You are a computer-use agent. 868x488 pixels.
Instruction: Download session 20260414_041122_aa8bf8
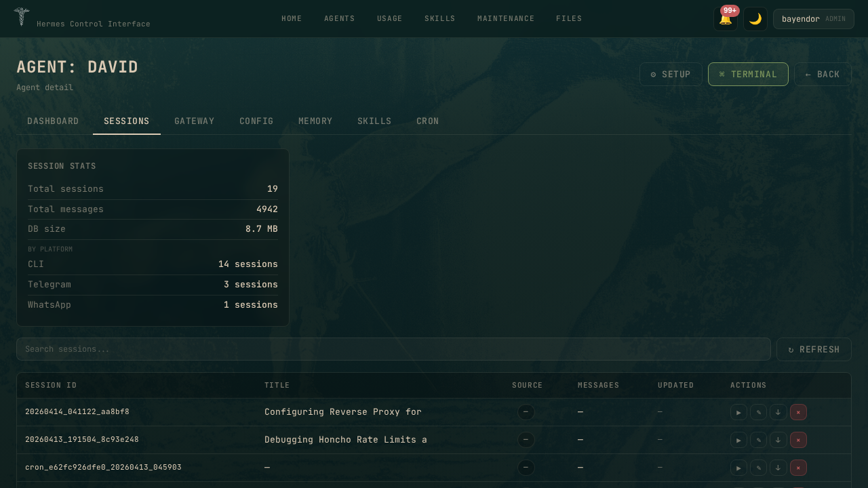coord(778,412)
